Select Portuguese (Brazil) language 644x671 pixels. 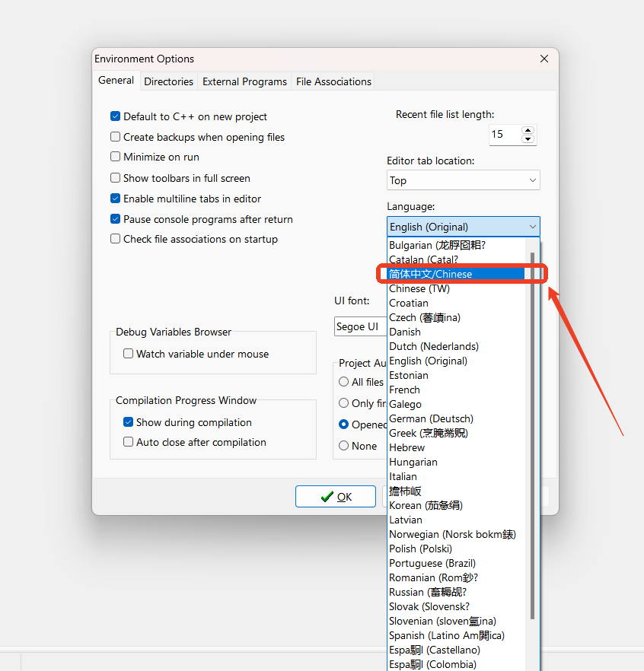[x=456, y=564]
